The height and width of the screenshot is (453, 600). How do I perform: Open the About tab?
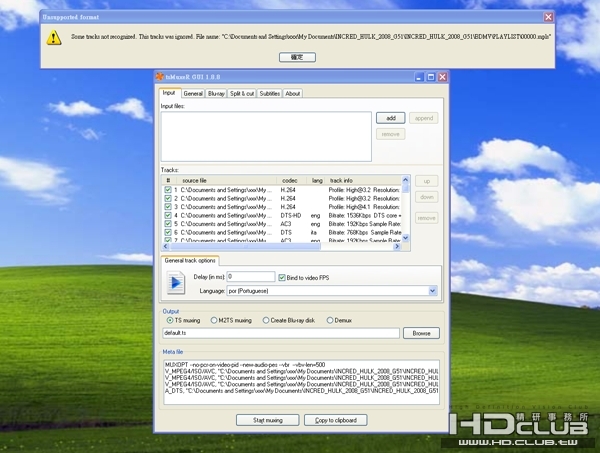(293, 93)
